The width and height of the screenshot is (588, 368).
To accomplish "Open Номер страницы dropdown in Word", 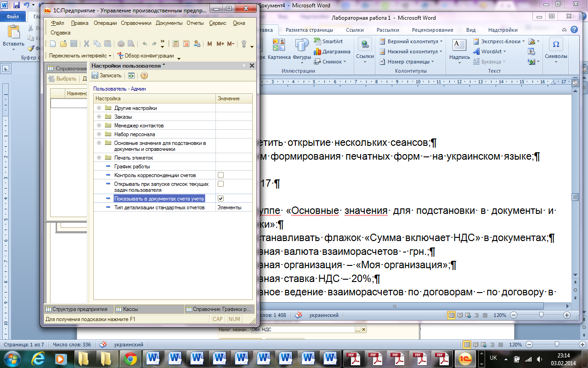I will point(406,62).
